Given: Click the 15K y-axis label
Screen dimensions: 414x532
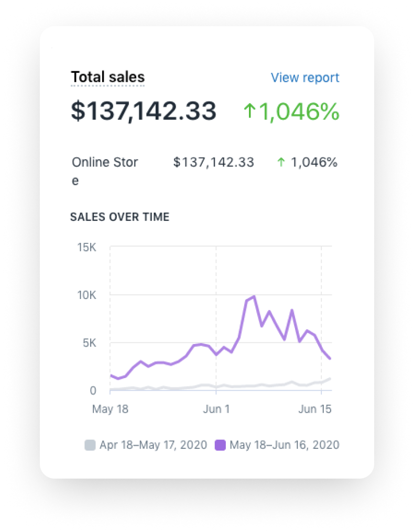Looking at the screenshot, I should pyautogui.click(x=86, y=247).
